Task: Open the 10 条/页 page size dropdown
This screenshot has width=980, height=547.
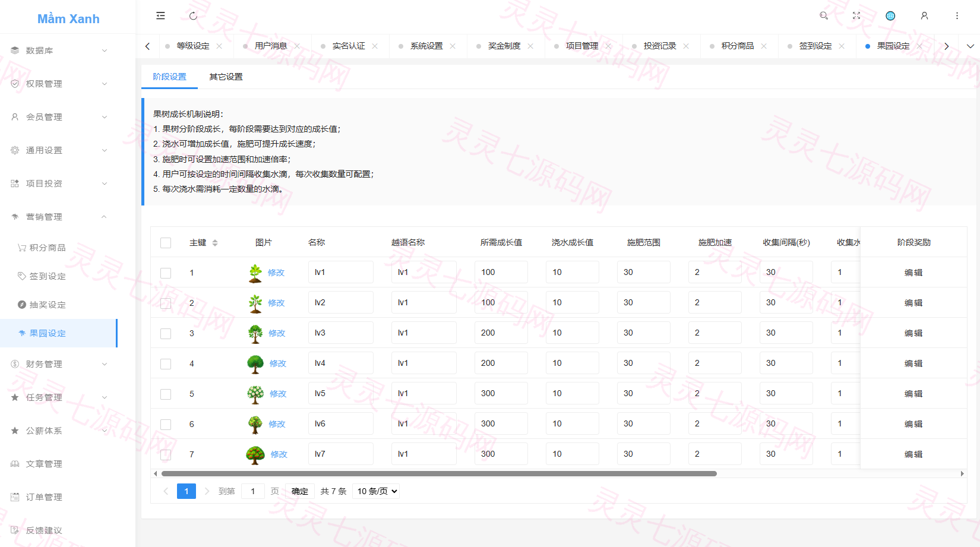Action: [376, 491]
